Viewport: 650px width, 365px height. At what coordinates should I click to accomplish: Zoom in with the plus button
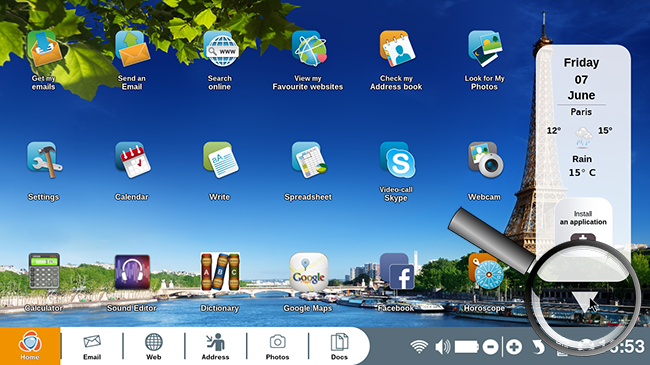point(514,347)
